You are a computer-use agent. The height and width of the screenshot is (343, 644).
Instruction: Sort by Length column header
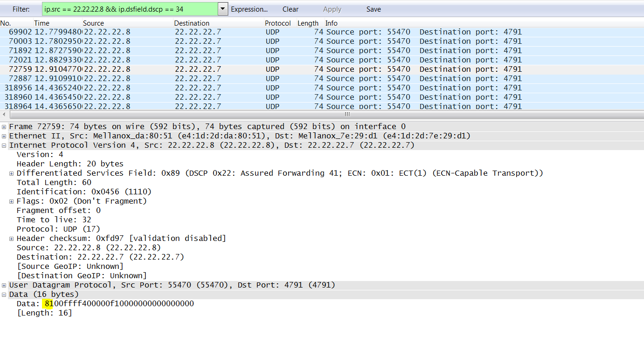click(308, 23)
